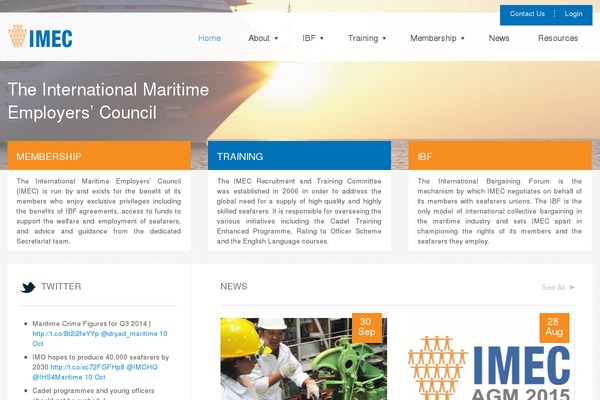The height and width of the screenshot is (400, 600).
Task: Open the Contact Us link
Action: coord(527,14)
